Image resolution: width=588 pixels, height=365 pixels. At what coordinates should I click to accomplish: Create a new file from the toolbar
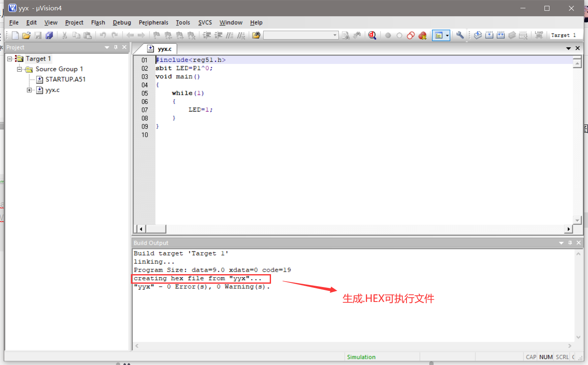point(15,35)
